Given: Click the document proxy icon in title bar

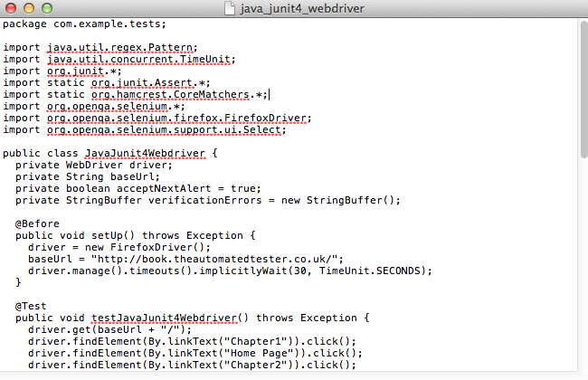Looking at the screenshot, I should (230, 8).
